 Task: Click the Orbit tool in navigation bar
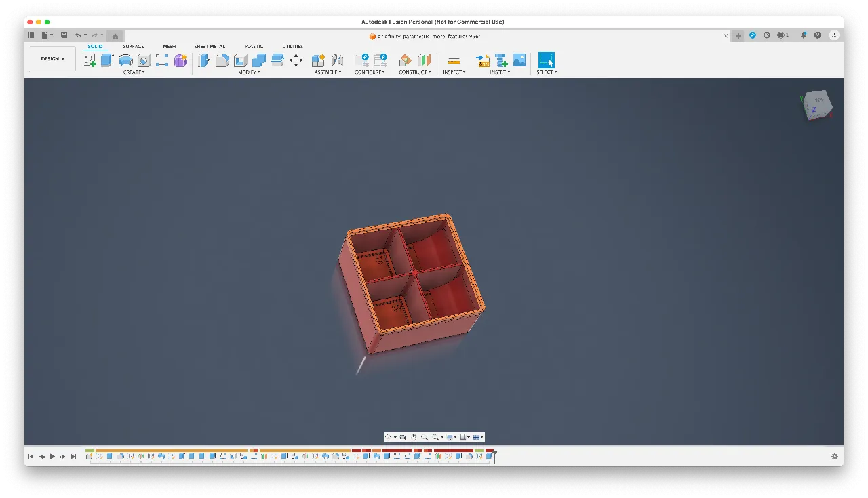[389, 437]
